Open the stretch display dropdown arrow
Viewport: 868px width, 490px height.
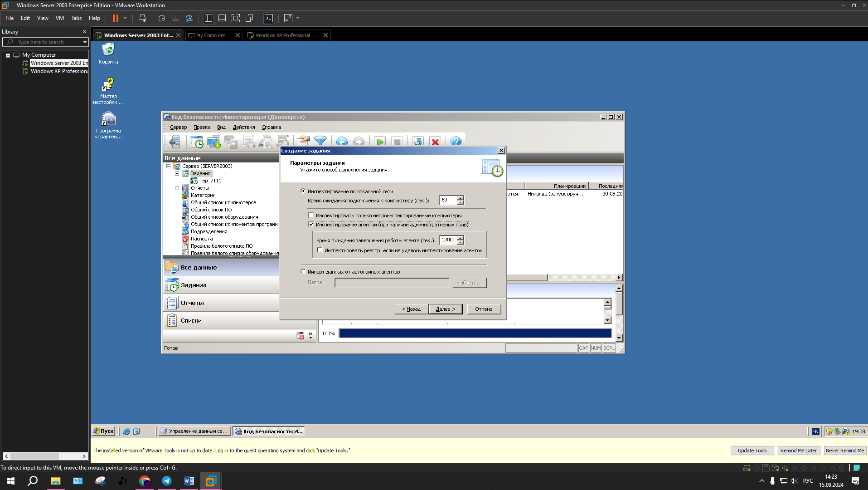click(x=298, y=18)
